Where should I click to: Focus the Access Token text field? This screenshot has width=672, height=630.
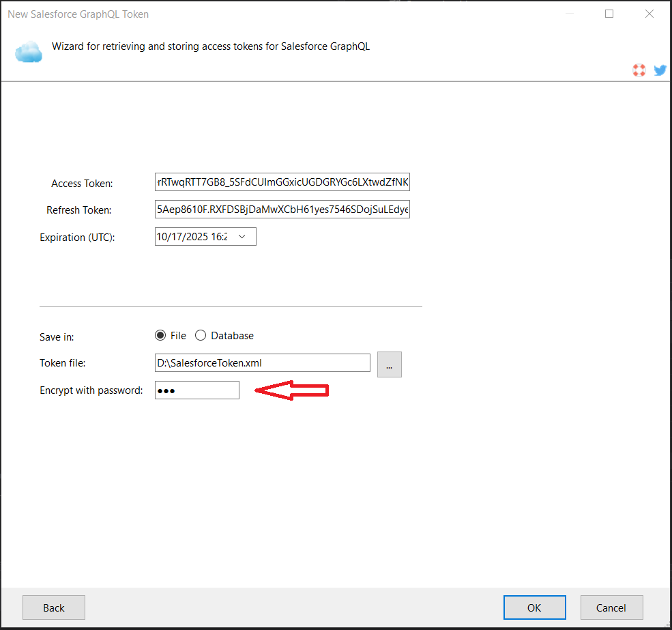pos(282,182)
